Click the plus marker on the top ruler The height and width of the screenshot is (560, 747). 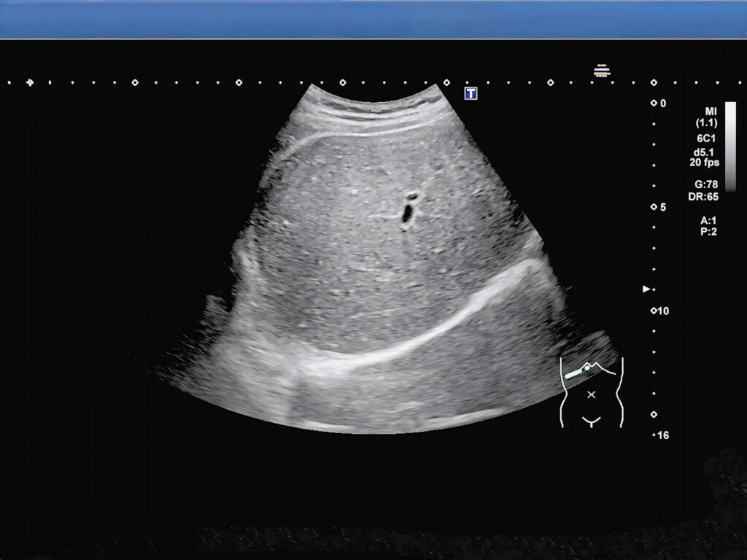point(30,82)
